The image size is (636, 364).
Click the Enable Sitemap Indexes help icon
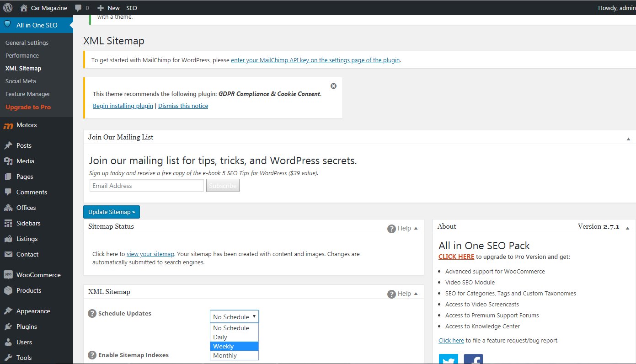click(x=92, y=355)
